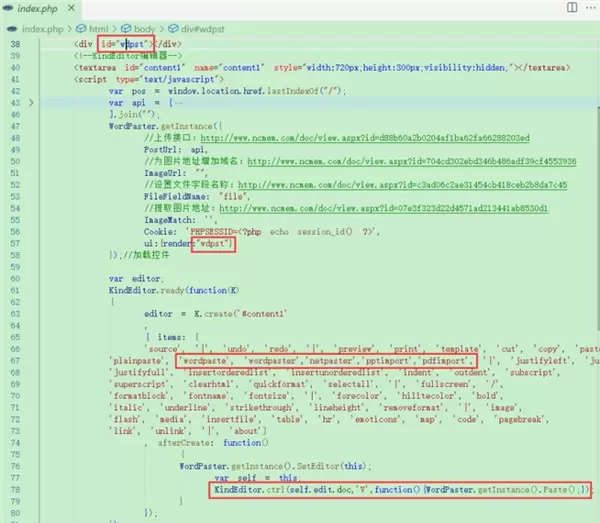This screenshot has height=523, width=600.
Task: Follow the file field name doc link
Action: [x=402, y=184]
